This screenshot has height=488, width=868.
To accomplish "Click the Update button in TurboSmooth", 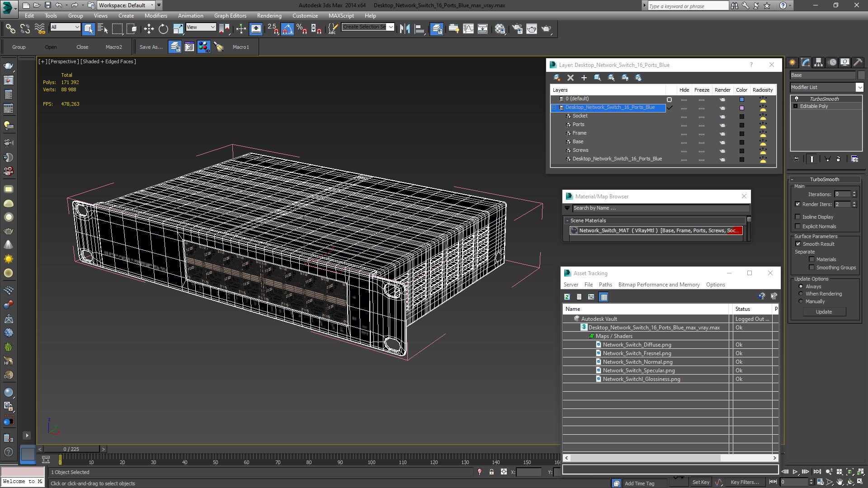I will pos(824,312).
